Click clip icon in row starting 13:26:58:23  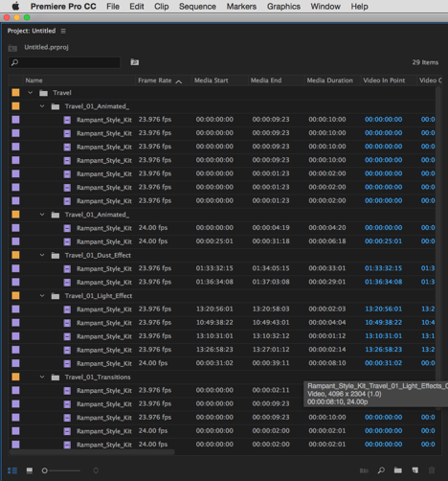click(x=67, y=350)
